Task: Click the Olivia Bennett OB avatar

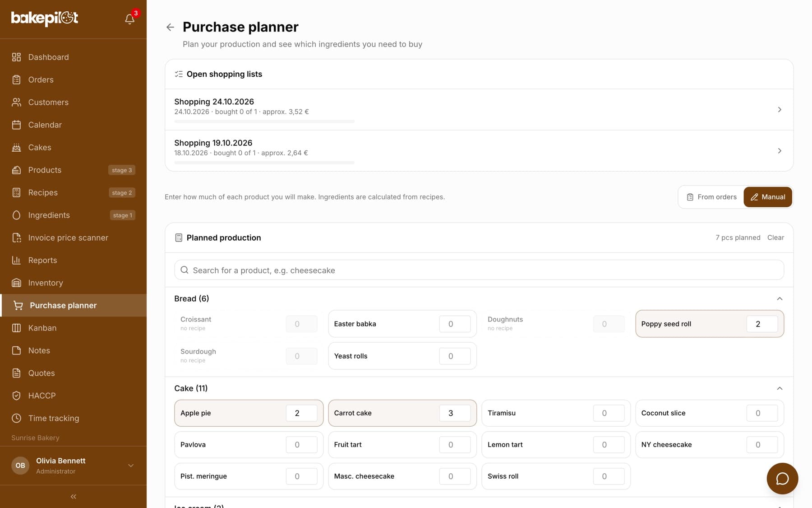Action: [x=20, y=466]
